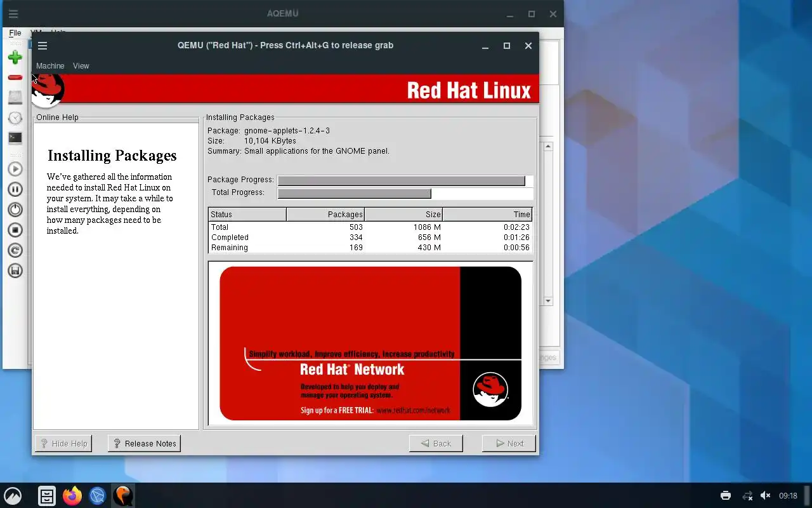The width and height of the screenshot is (812, 508).
Task: Open the AQEMU File menu
Action: click(15, 32)
